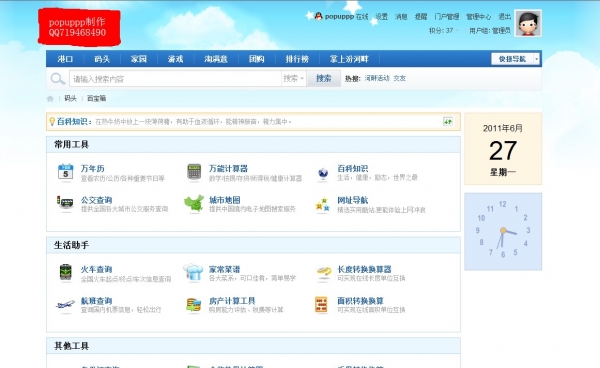
Task: Click the 火车查询 train icon
Action: click(x=65, y=272)
